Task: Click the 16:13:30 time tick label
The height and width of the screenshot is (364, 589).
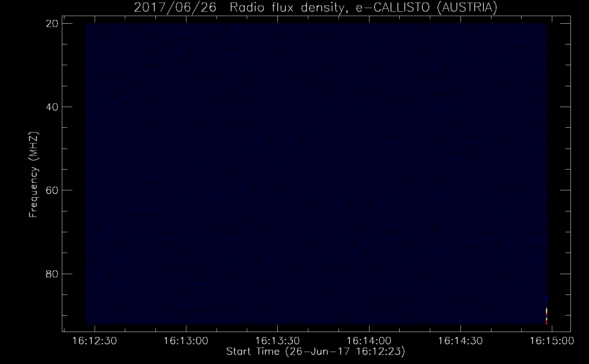Action: (278, 341)
